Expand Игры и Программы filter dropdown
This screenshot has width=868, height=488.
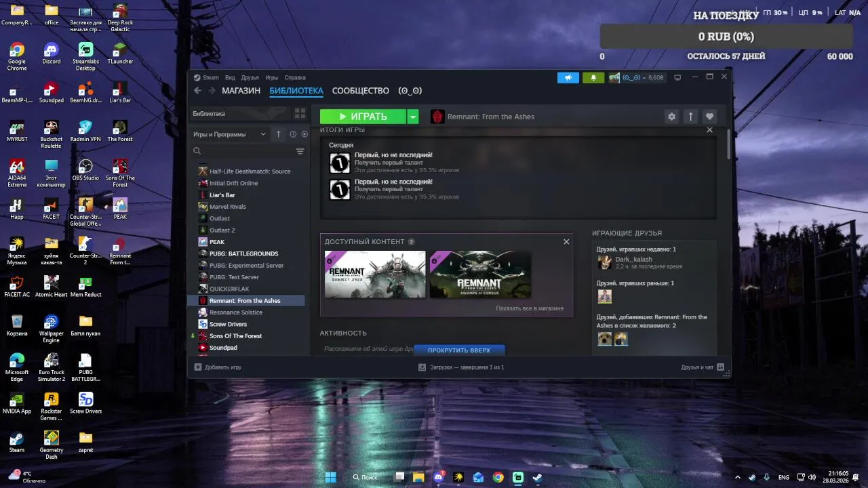point(229,134)
